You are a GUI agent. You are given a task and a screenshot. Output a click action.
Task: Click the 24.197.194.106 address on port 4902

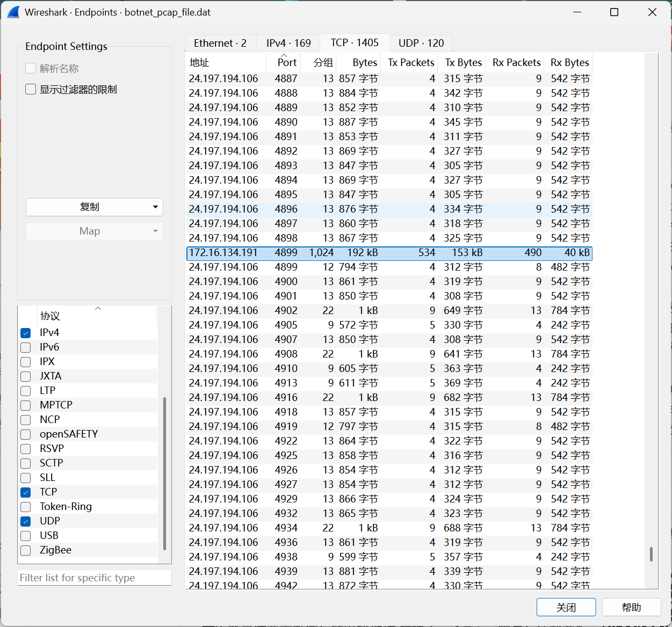point(223,311)
